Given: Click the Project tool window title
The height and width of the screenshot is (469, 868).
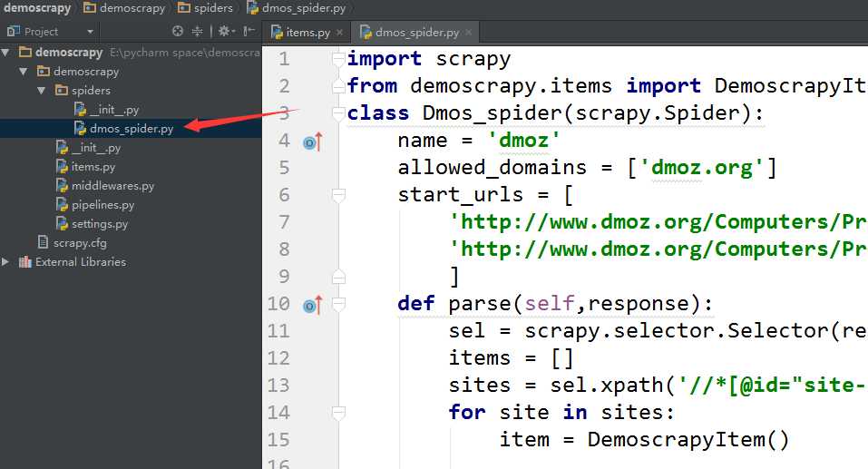Looking at the screenshot, I should click(x=41, y=32).
